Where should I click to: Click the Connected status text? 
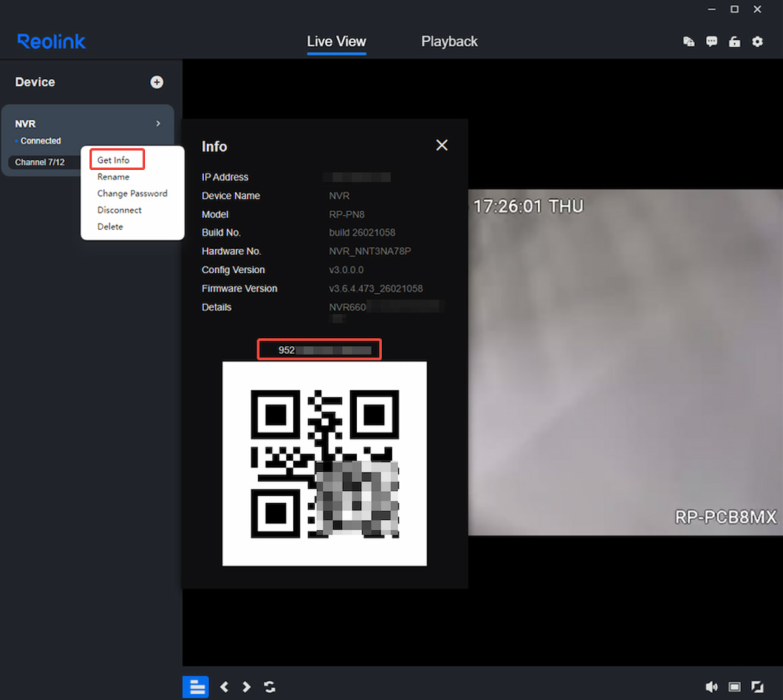click(41, 141)
